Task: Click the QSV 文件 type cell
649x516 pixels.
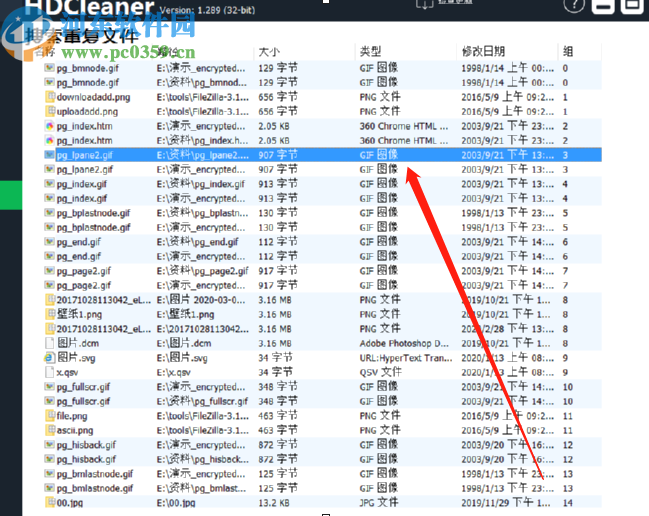Action: click(380, 372)
